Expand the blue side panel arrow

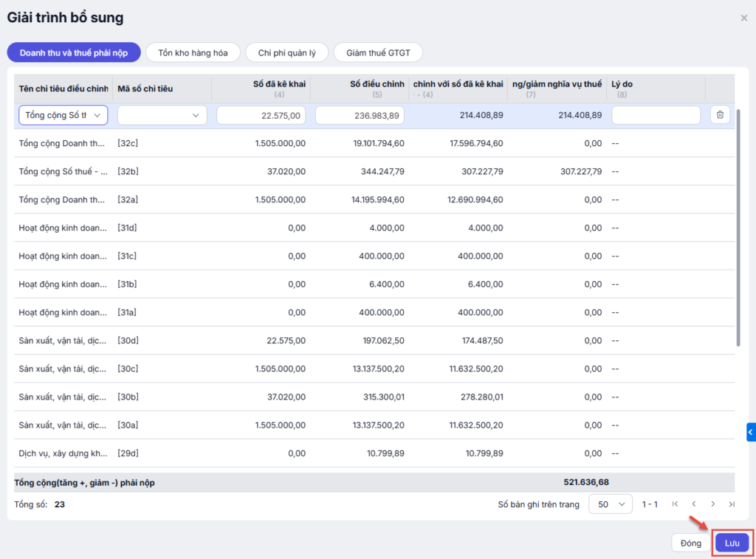pyautogui.click(x=751, y=432)
